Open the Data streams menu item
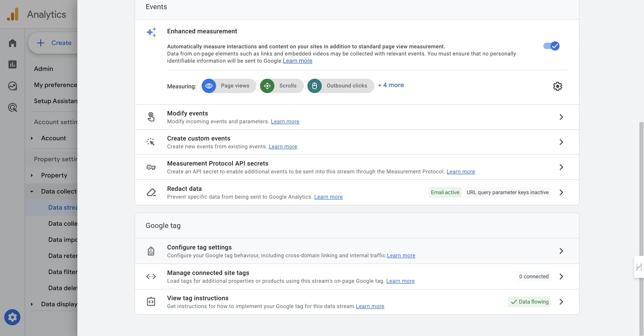This screenshot has height=336, width=644. pos(63,207)
